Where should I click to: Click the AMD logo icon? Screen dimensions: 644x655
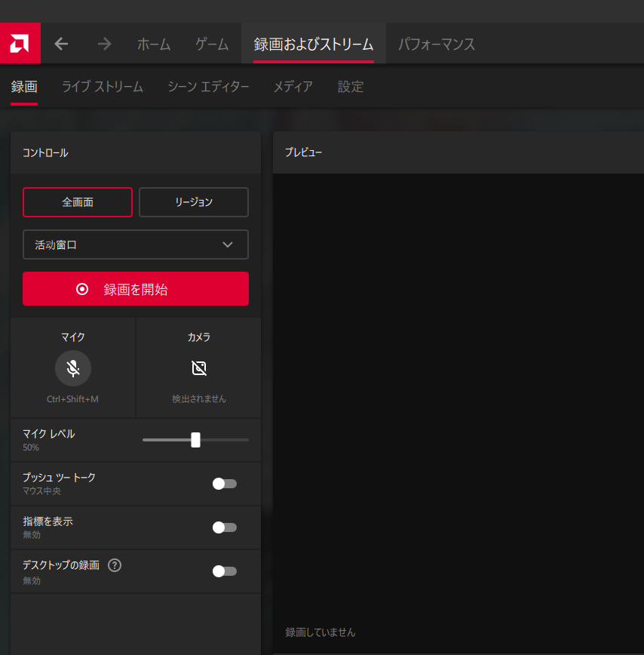click(20, 44)
